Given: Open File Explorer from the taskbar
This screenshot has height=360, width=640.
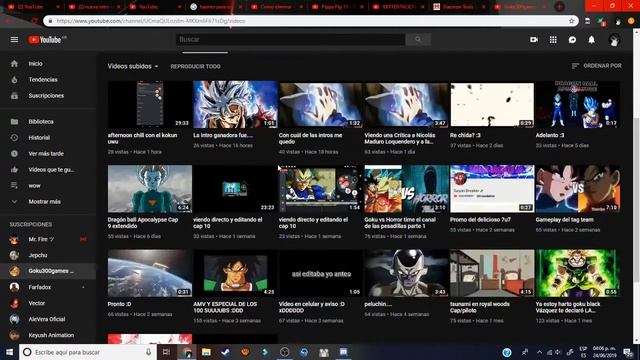Looking at the screenshot, I should click(x=206, y=352).
